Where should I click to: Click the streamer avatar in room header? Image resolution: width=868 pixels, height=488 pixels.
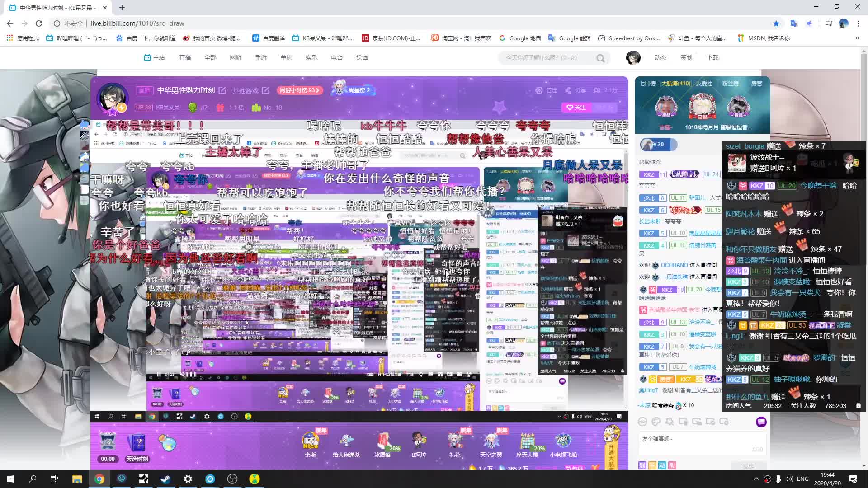[113, 99]
